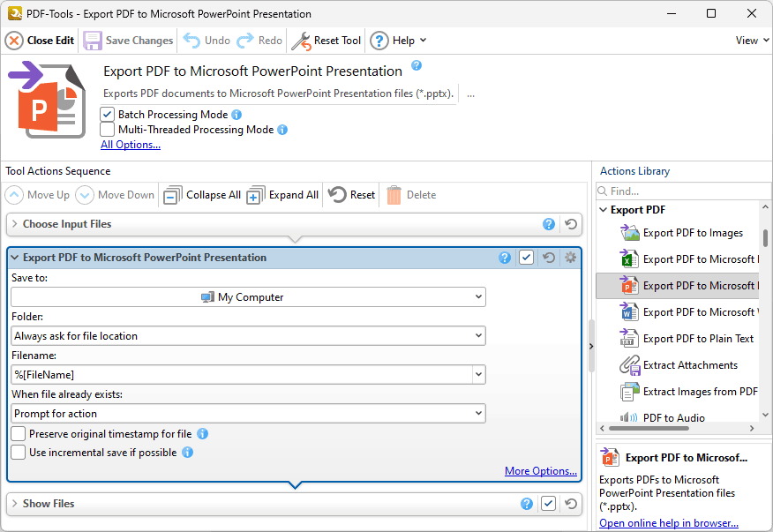This screenshot has height=532, width=773.
Task: Click the Close Edit icon
Action: point(14,41)
